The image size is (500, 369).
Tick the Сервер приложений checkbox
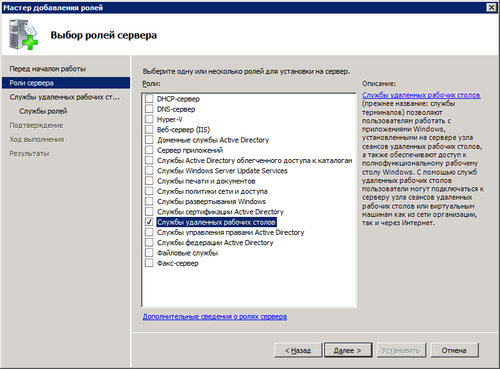(149, 150)
